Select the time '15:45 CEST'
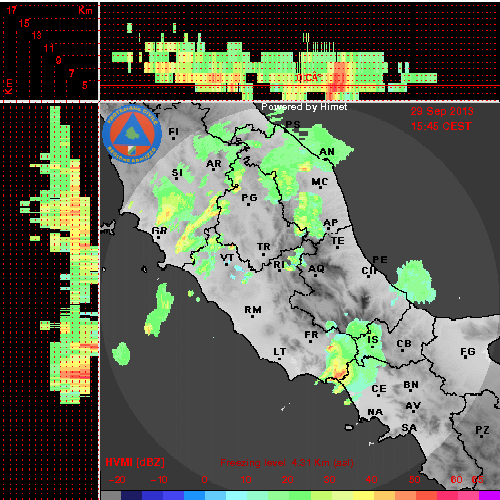 pos(441,126)
